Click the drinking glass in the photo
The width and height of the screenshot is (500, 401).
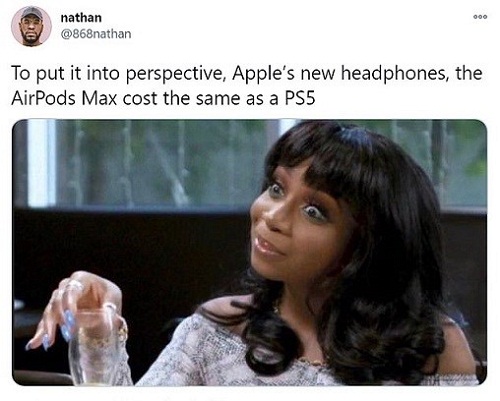[96, 347]
